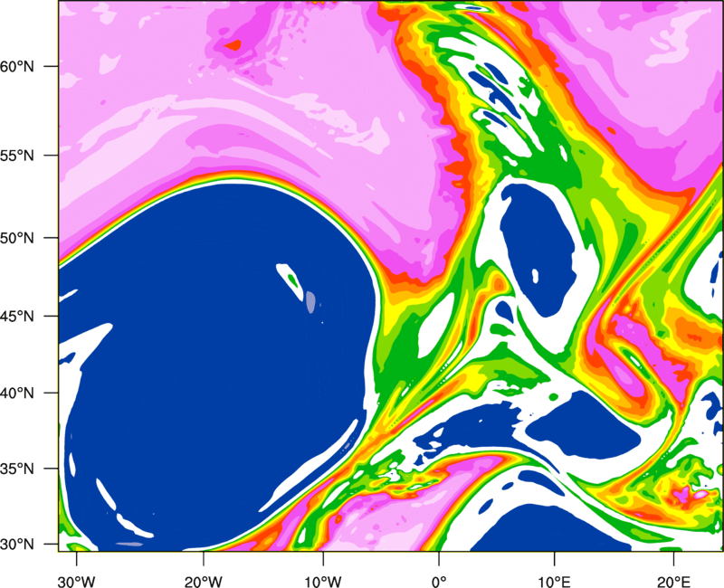Image resolution: width=724 pixels, height=588 pixels.
Task: Click the 0° longitude label
Action: click(439, 582)
